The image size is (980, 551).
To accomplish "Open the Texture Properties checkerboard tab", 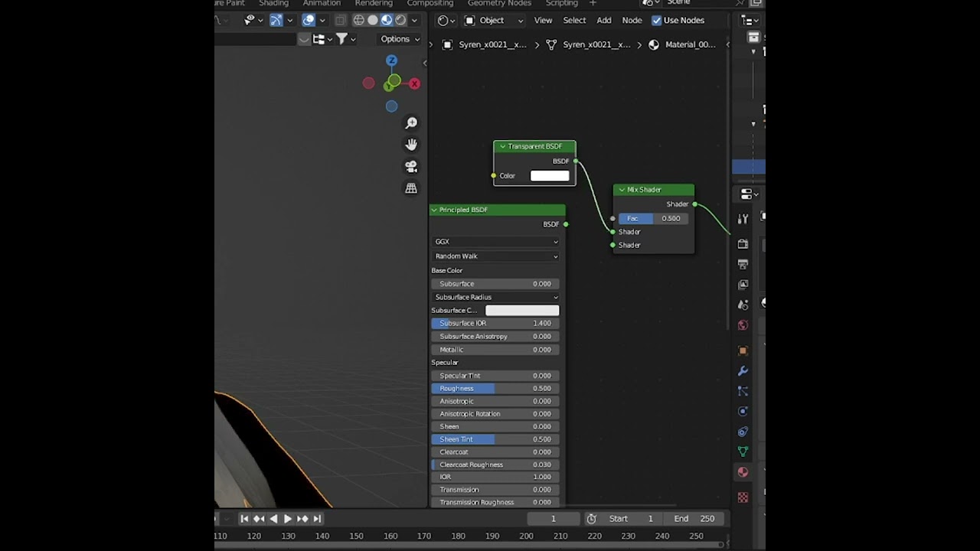I will click(x=743, y=497).
